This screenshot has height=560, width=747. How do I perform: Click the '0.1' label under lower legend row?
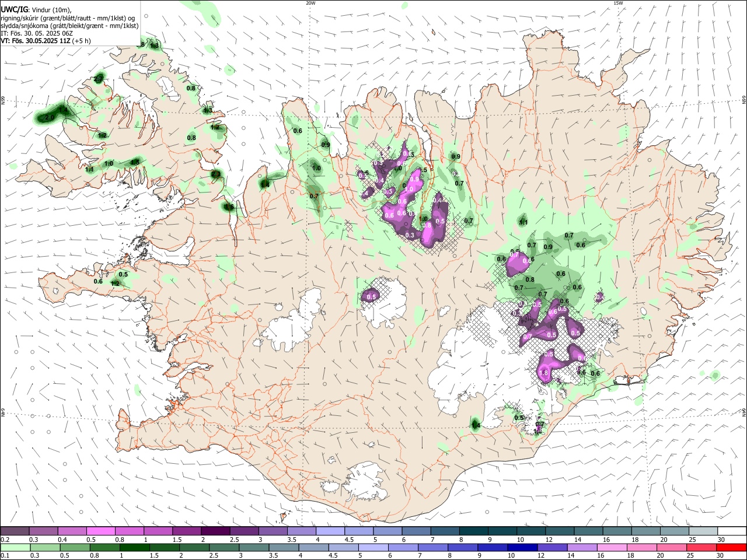pyautogui.click(x=5, y=556)
